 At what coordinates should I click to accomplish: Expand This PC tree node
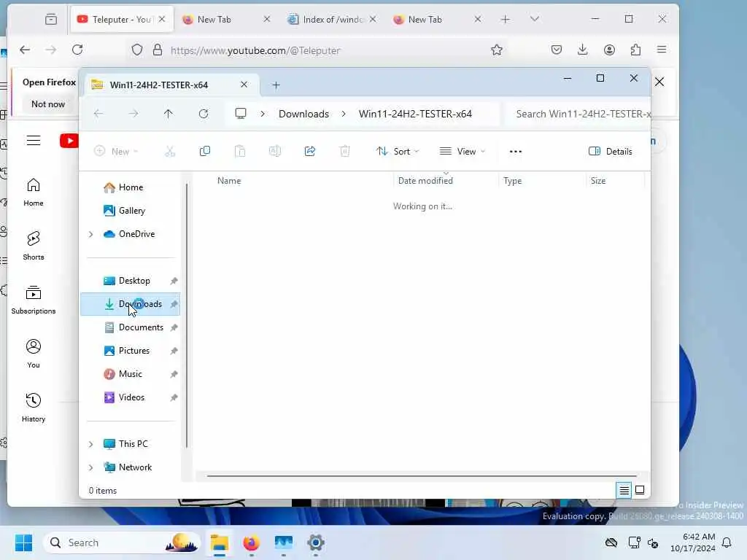click(x=90, y=444)
